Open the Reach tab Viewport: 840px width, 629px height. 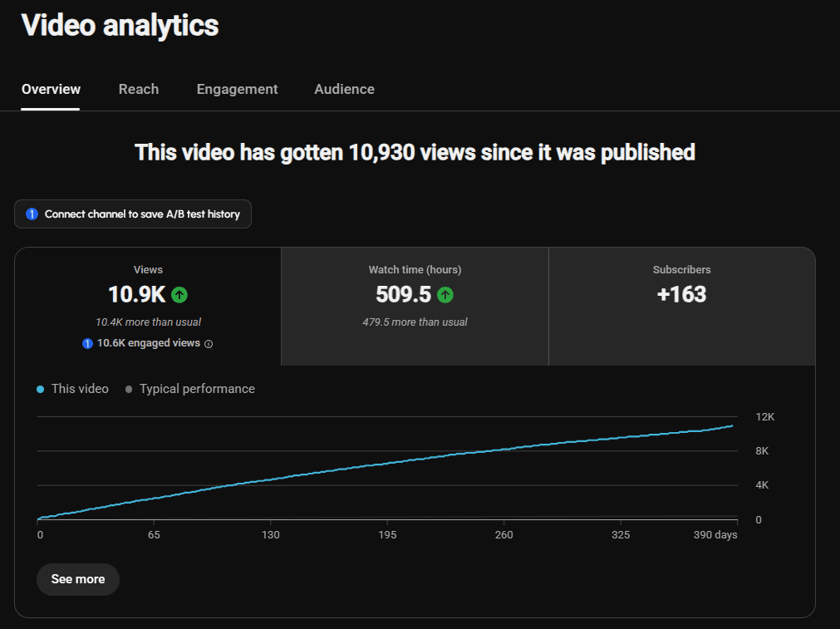(x=138, y=89)
